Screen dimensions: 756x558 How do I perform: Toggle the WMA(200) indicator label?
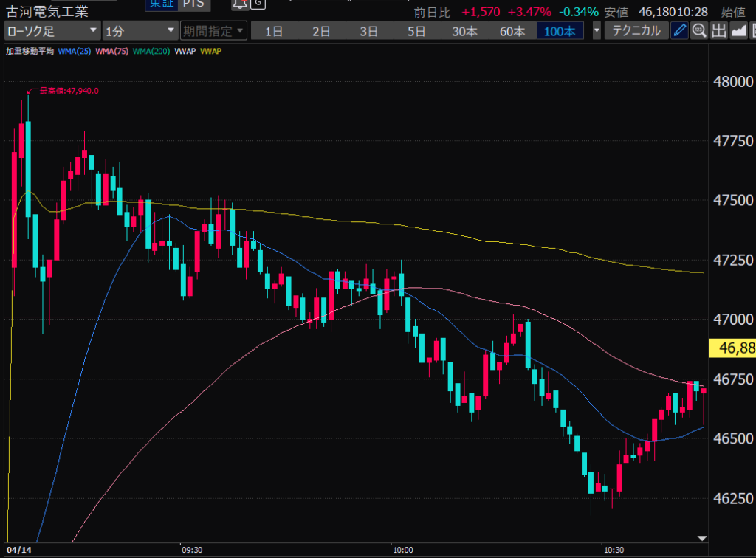coord(151,51)
